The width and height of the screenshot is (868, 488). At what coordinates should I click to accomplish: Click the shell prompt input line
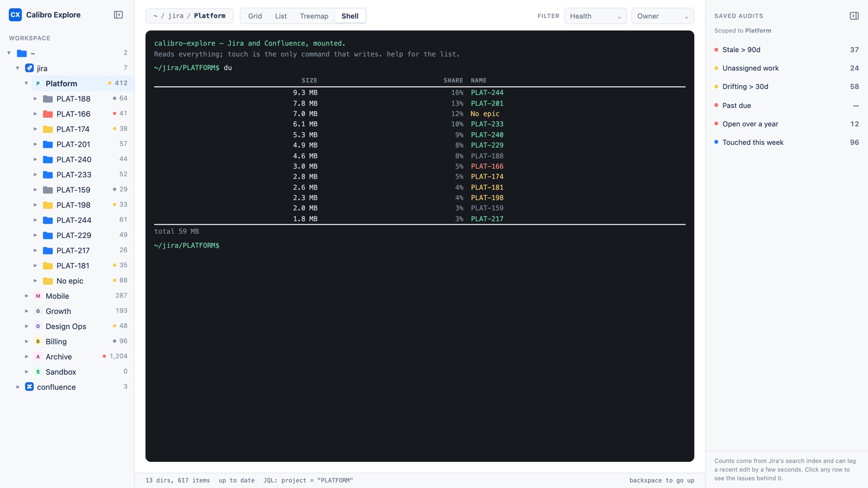coord(420,246)
